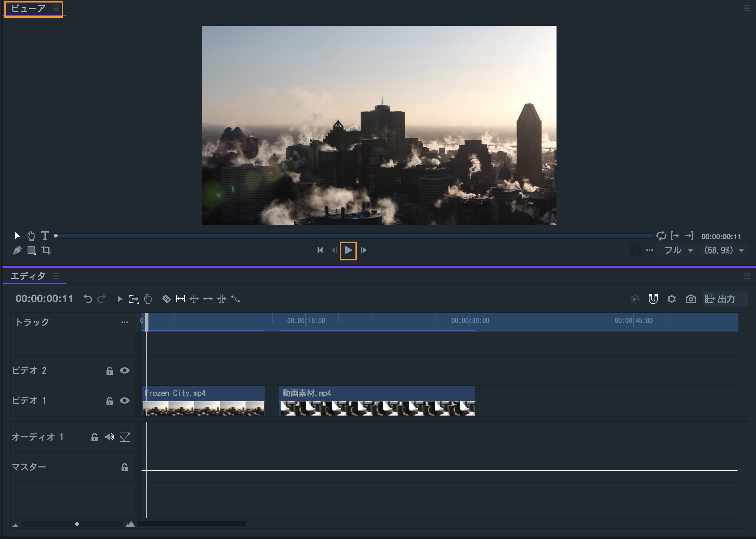Hide the ビデオ 2 track eye
This screenshot has height=539, width=756.
[x=125, y=370]
